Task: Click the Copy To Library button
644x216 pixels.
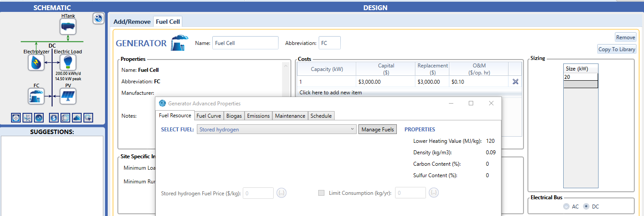Action: [616, 49]
